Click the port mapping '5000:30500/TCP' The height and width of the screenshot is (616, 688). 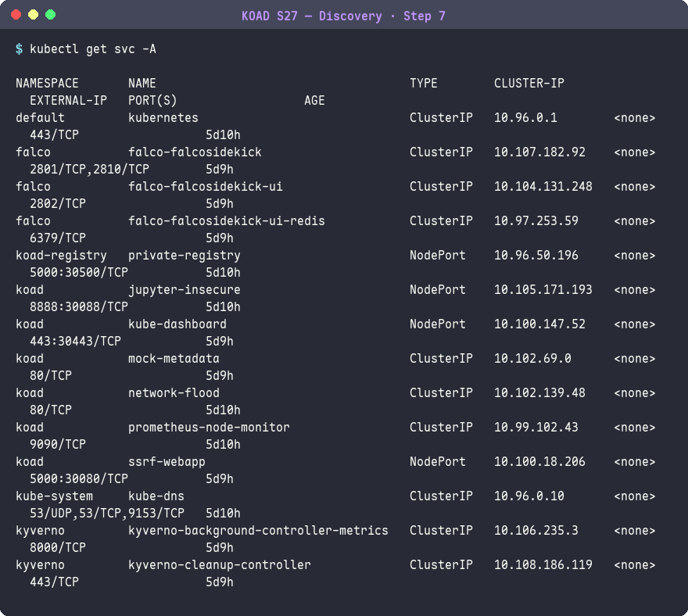[79, 273]
